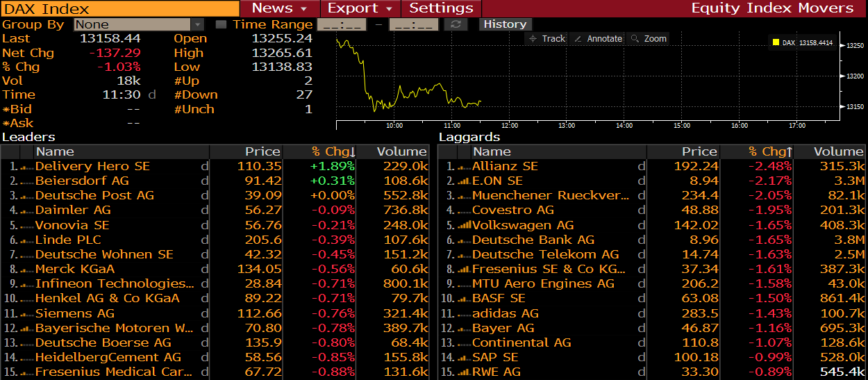Click the Time Range end field

(413, 24)
